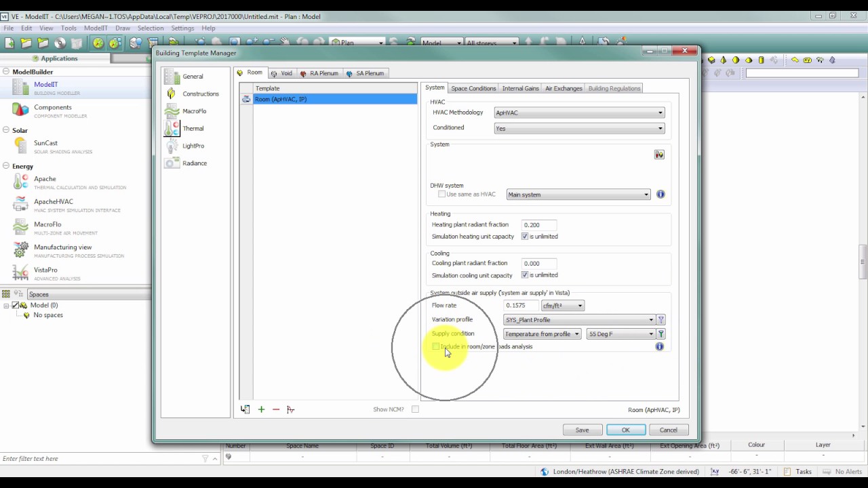Viewport: 868px width, 488px height.
Task: Open the supply condition profile filter icon
Action: [x=661, y=334]
